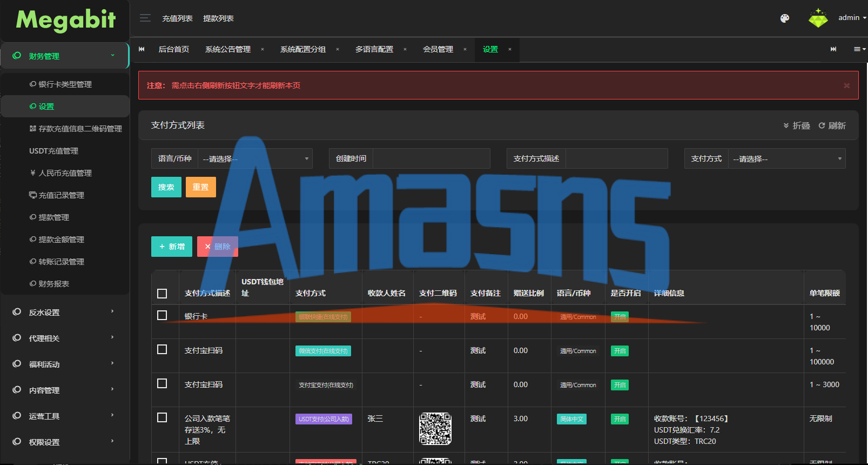
Task: Collapse the panel with 折叠
Action: point(797,125)
